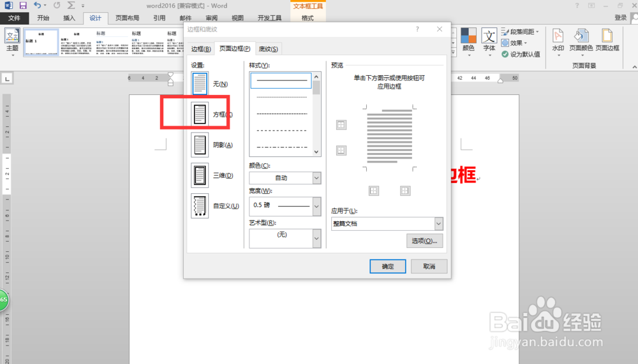Collapse the ribbon with the chevron arrow
The height and width of the screenshot is (364, 638).
point(634,67)
